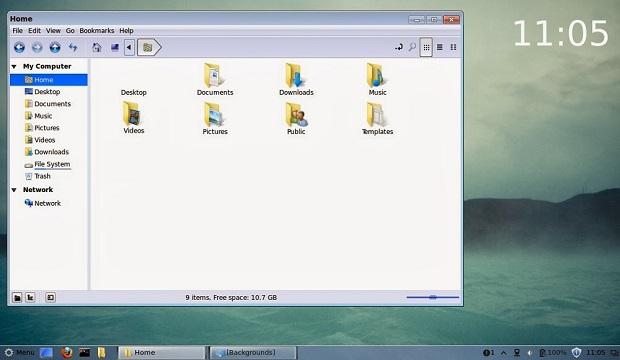Show tree view via status bar button
The width and height of the screenshot is (620, 360).
[x=30, y=297]
